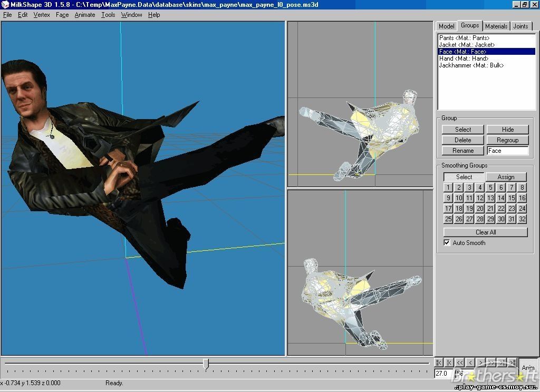The width and height of the screenshot is (540, 392).
Task: Uncheck the Auto Smooth checkbox
Action: (447, 243)
